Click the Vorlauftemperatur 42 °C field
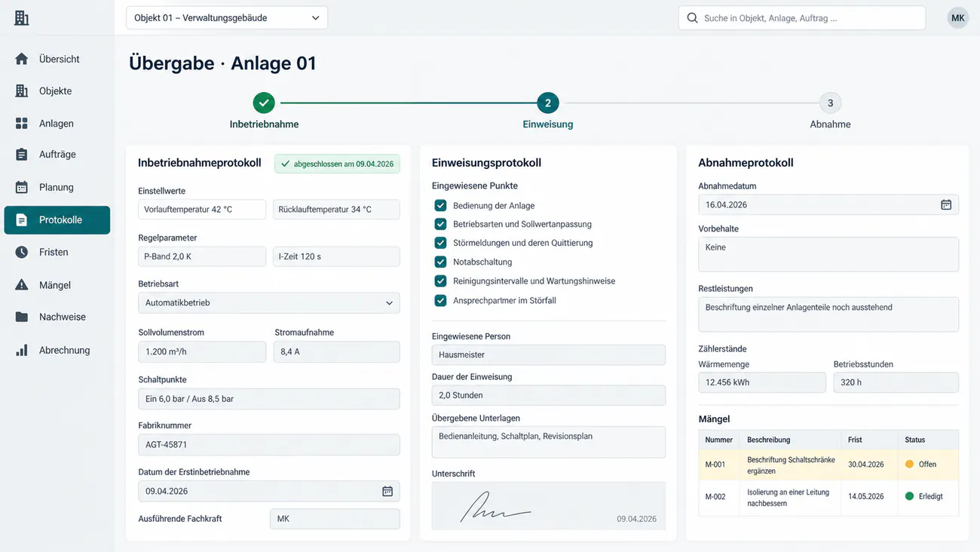 202,209
